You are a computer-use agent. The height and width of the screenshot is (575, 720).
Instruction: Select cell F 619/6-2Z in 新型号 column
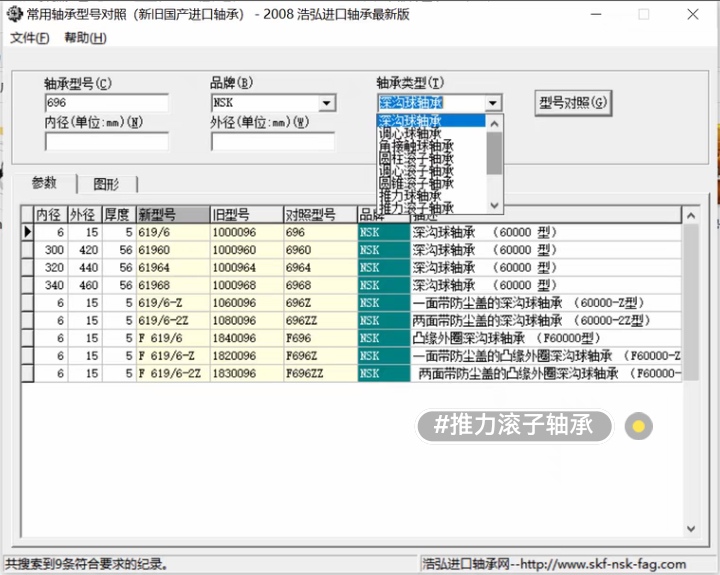(x=173, y=373)
